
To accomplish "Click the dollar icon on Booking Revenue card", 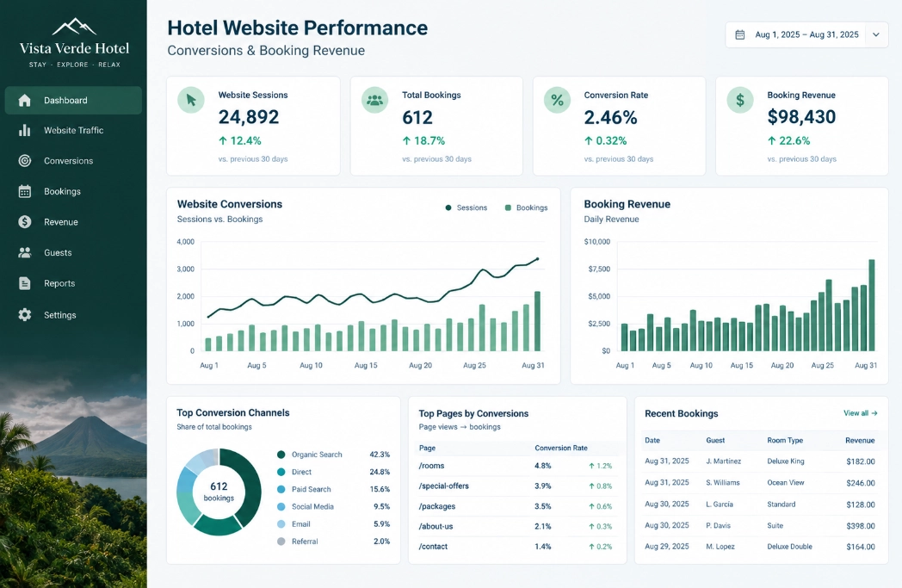I will [740, 100].
